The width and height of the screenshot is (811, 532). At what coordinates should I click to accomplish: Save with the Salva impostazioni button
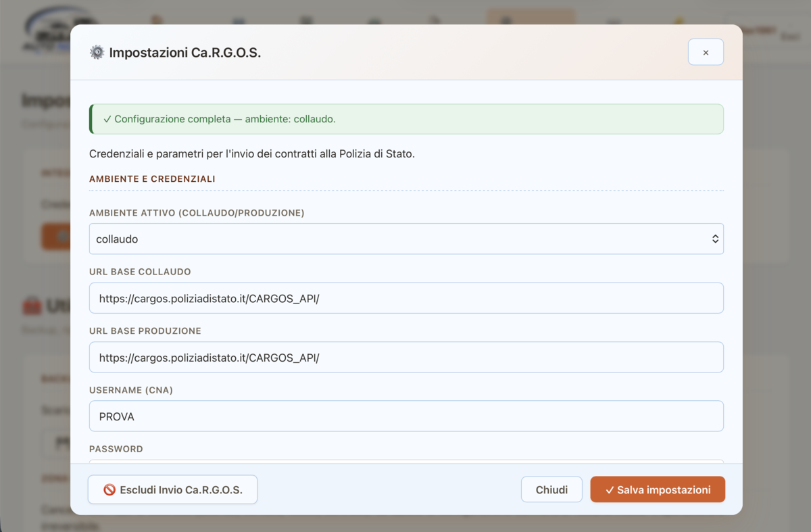click(x=658, y=489)
